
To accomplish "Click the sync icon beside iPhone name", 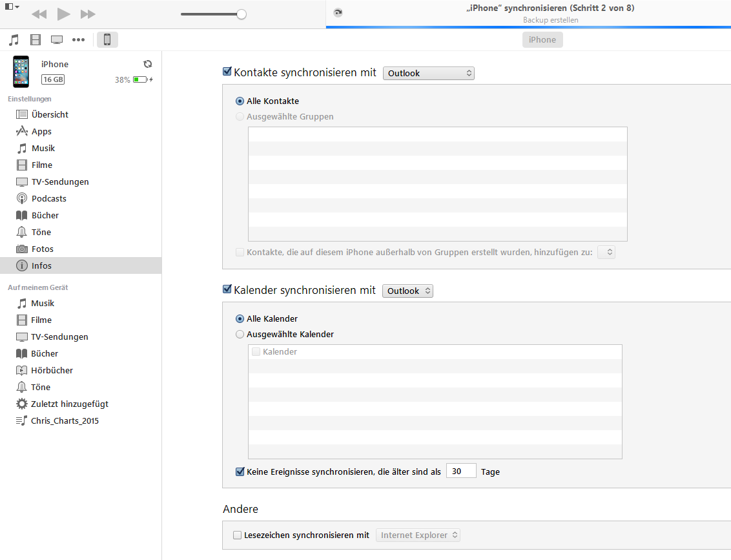I will point(148,64).
